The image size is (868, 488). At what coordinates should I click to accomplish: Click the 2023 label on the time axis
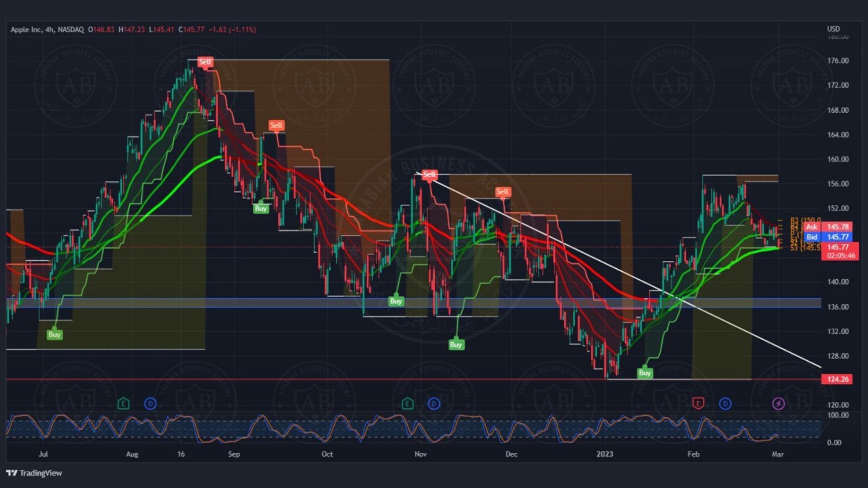point(605,454)
